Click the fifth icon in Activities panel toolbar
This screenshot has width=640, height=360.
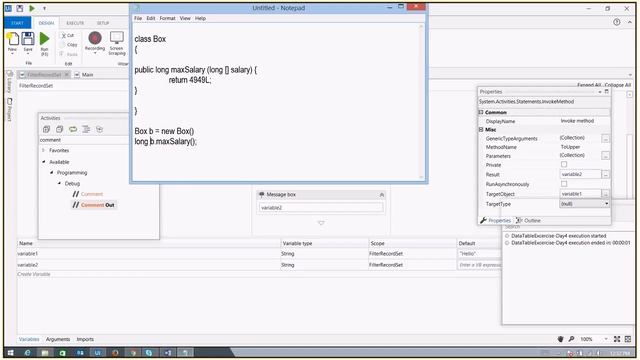(x=99, y=129)
